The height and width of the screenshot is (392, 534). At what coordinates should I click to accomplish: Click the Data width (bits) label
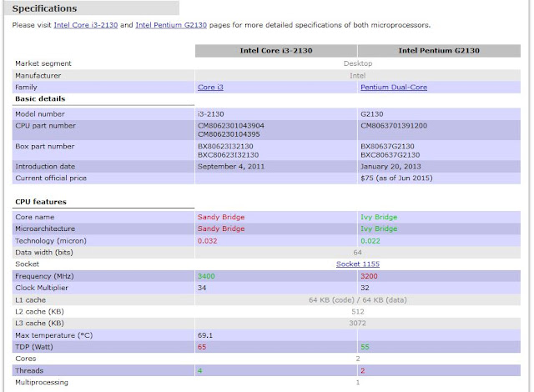tap(44, 253)
